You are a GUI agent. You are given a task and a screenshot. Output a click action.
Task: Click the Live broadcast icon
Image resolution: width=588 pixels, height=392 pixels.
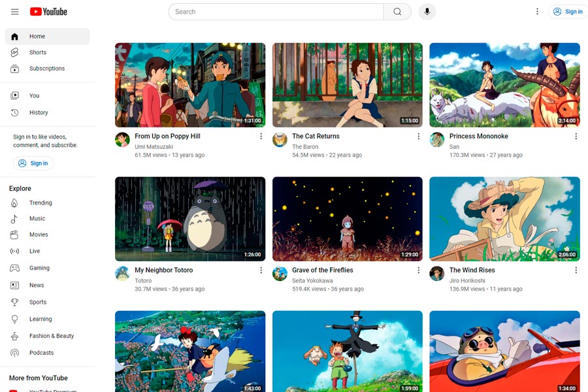pyautogui.click(x=14, y=252)
